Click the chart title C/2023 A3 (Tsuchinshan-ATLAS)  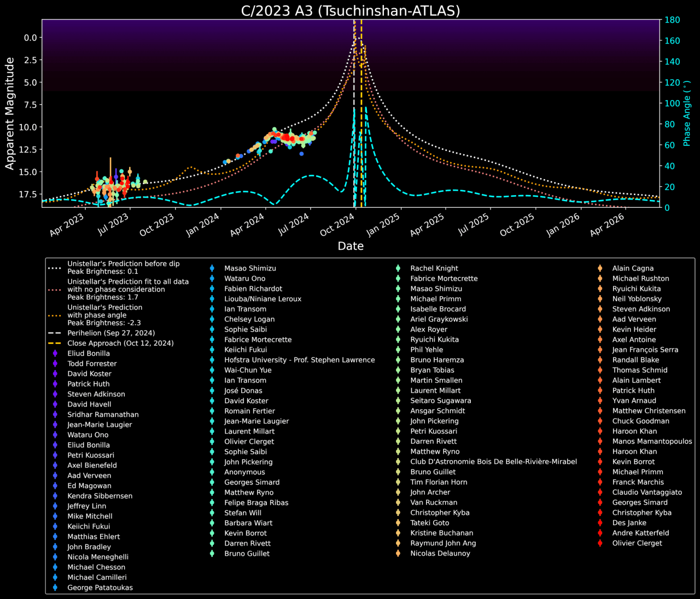pos(350,10)
